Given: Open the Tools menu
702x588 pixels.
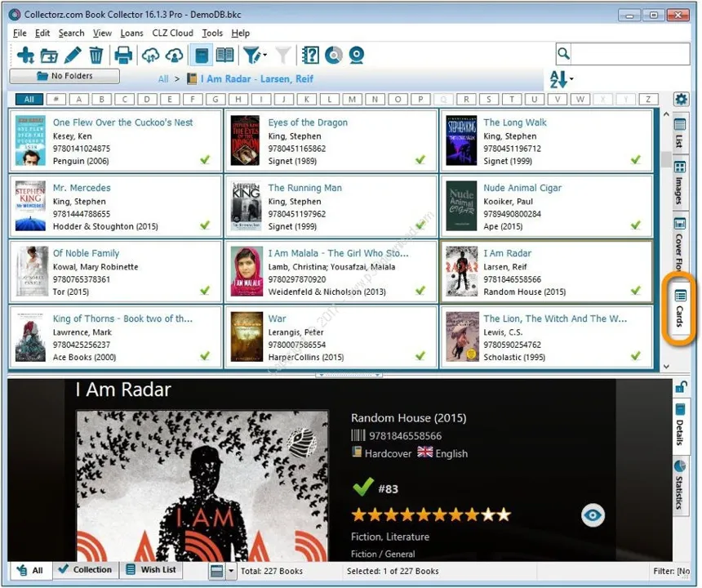Looking at the screenshot, I should click(x=212, y=33).
